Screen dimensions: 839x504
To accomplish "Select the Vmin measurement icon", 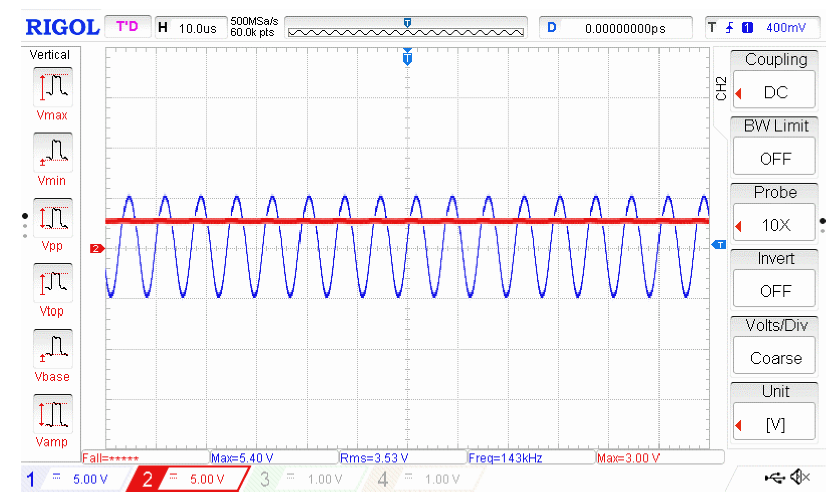I will (53, 152).
